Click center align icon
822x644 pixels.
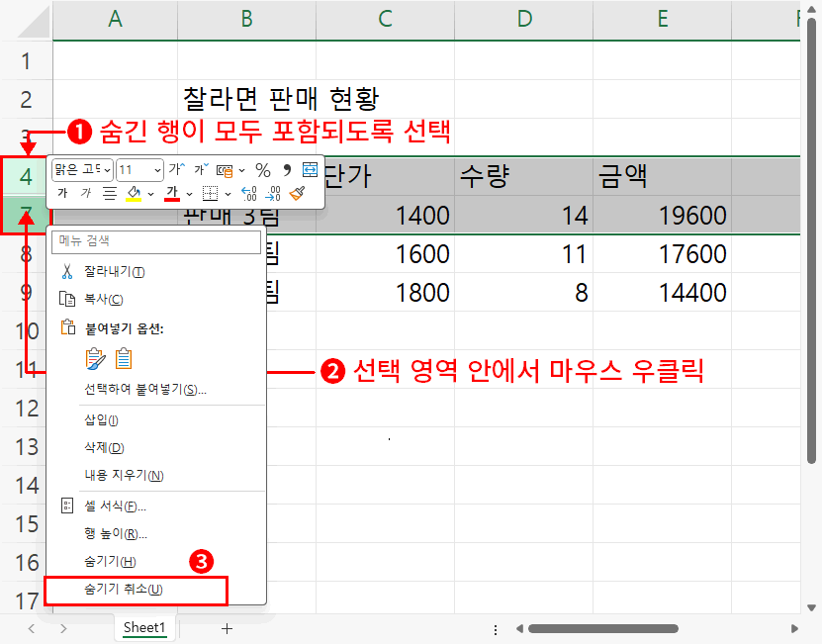pyautogui.click(x=110, y=194)
